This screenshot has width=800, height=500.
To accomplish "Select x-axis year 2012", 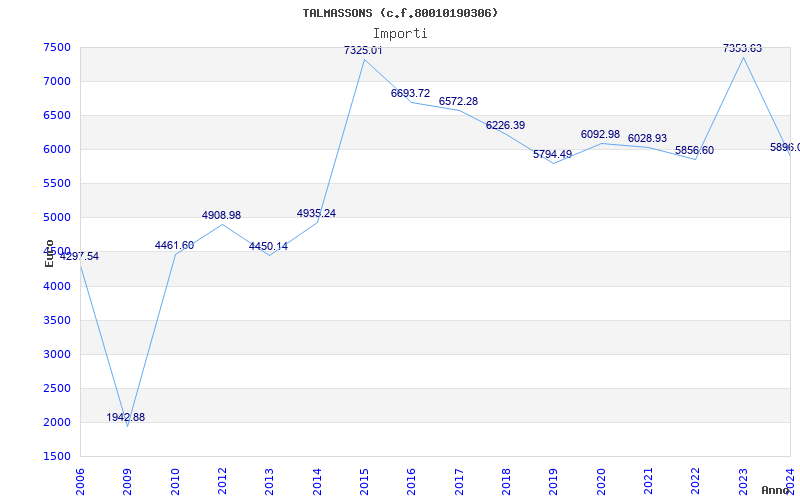I will [x=222, y=481].
